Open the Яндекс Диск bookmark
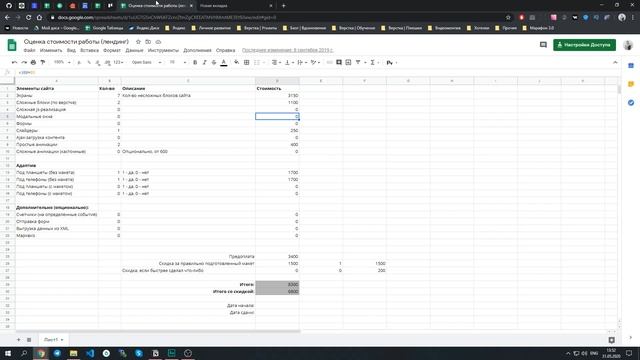 coord(144,28)
